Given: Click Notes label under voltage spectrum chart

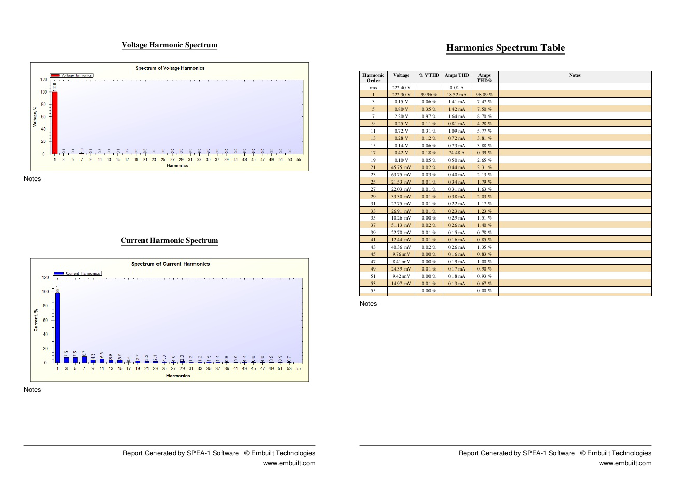Looking at the screenshot, I should tap(32, 178).
